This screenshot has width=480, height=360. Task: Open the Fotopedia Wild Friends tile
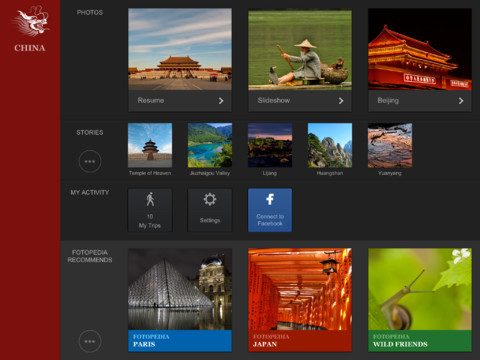pyautogui.click(x=420, y=300)
